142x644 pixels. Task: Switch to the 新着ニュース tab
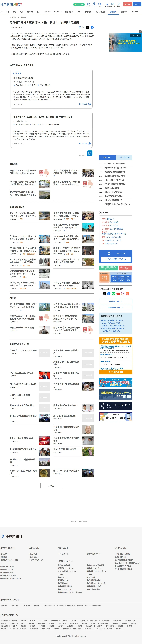[107, 158]
